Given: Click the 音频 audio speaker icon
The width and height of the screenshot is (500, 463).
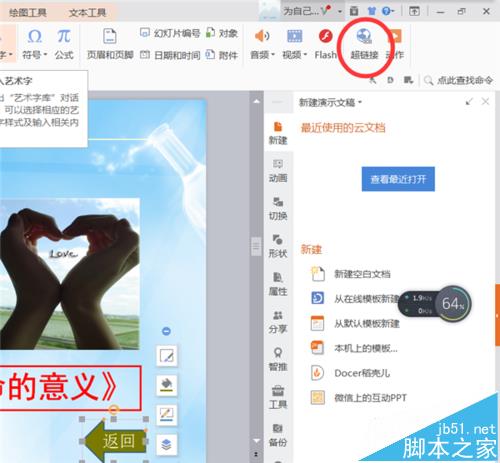Looking at the screenshot, I should pos(262,36).
